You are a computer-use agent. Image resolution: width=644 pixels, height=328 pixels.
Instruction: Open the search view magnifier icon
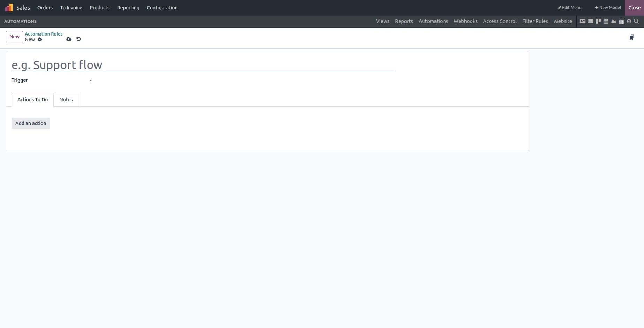636,21
